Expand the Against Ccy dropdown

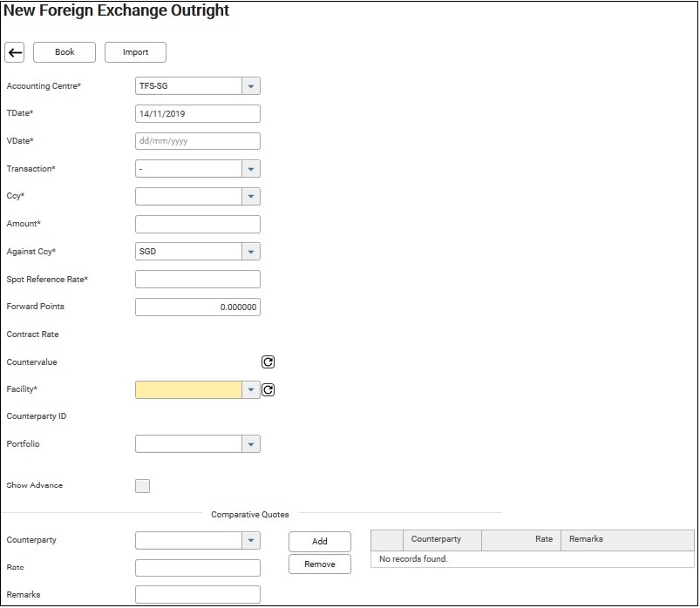click(251, 252)
